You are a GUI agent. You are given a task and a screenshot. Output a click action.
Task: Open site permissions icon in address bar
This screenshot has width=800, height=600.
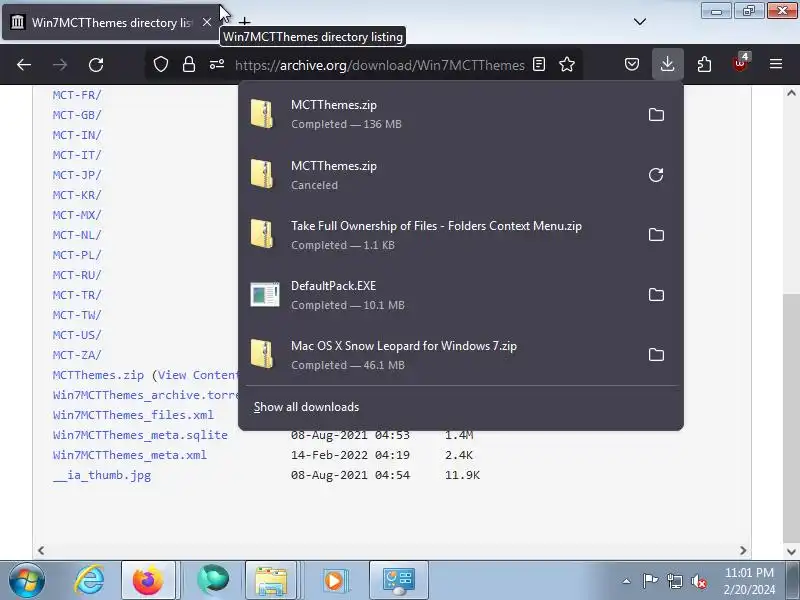tap(217, 64)
